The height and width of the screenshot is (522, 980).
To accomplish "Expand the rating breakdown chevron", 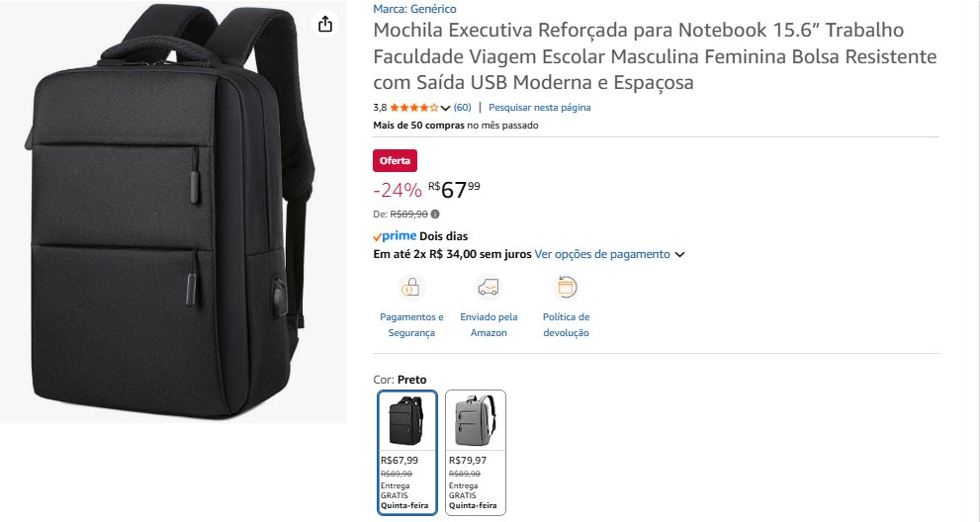I will pyautogui.click(x=445, y=108).
